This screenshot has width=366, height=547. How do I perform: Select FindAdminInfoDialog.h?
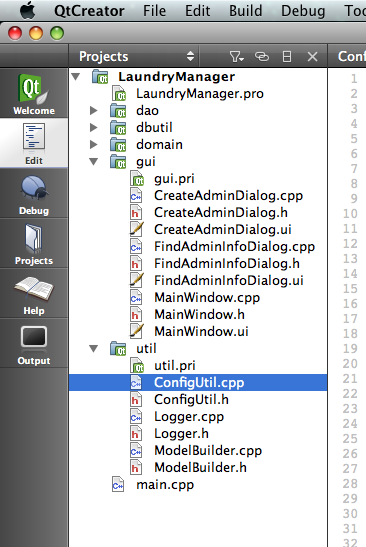tap(227, 263)
